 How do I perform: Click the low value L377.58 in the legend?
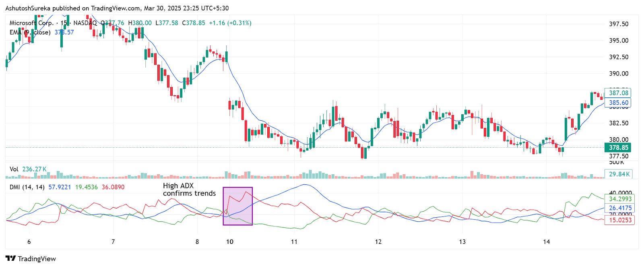(167, 23)
